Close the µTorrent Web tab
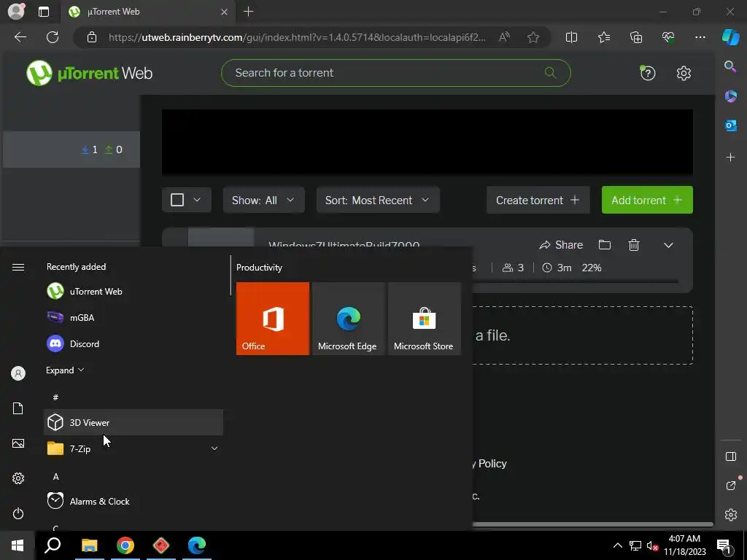Screen dimensions: 747x560 [225, 12]
